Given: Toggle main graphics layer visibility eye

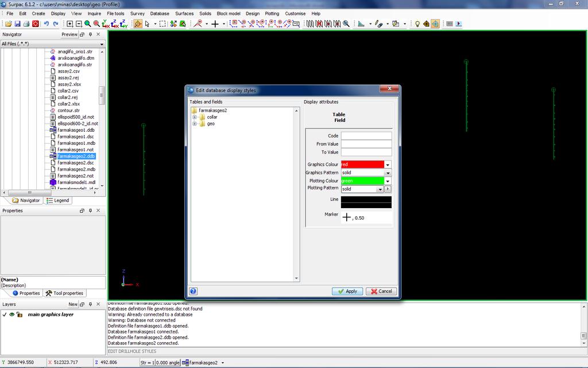Looking at the screenshot, I should pos(12,315).
